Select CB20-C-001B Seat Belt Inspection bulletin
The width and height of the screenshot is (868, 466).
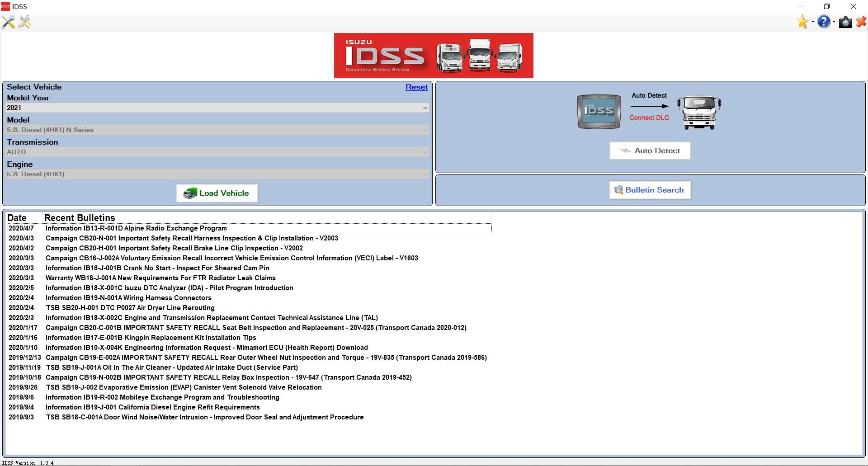(x=250, y=328)
